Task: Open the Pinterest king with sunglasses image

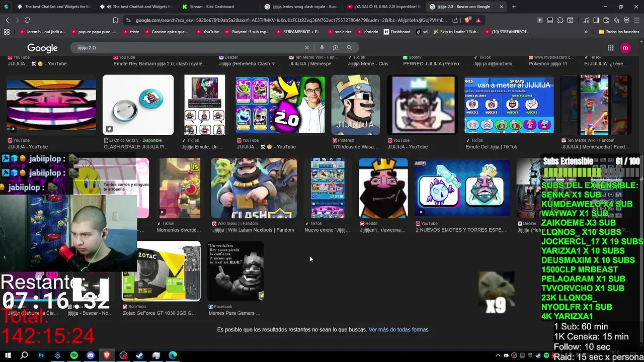Action: [356, 105]
